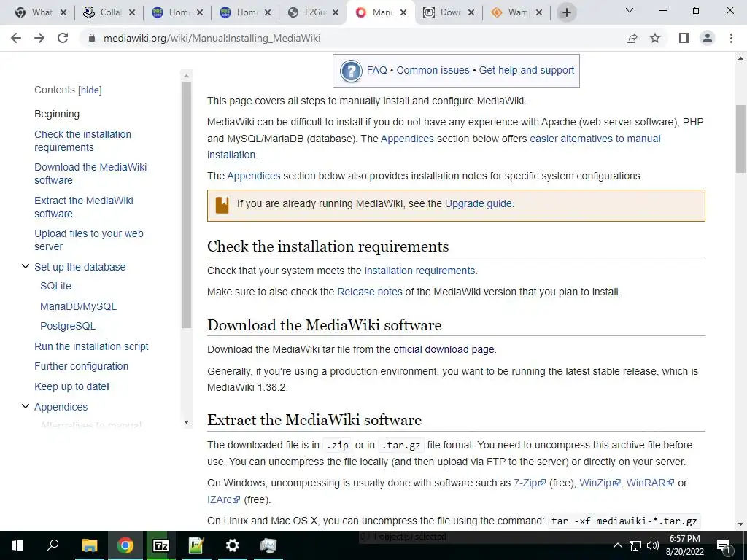
Task: Collapse the Appendices section in contents
Action: (26, 406)
